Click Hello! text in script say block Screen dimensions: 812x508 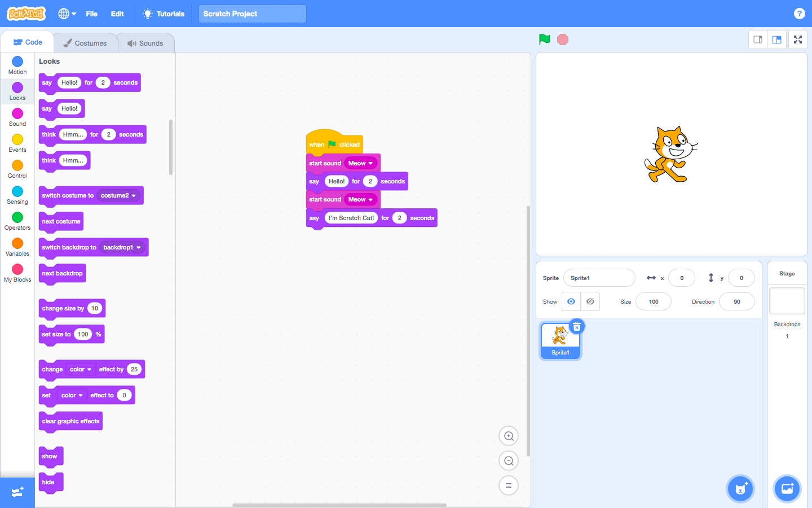337,181
